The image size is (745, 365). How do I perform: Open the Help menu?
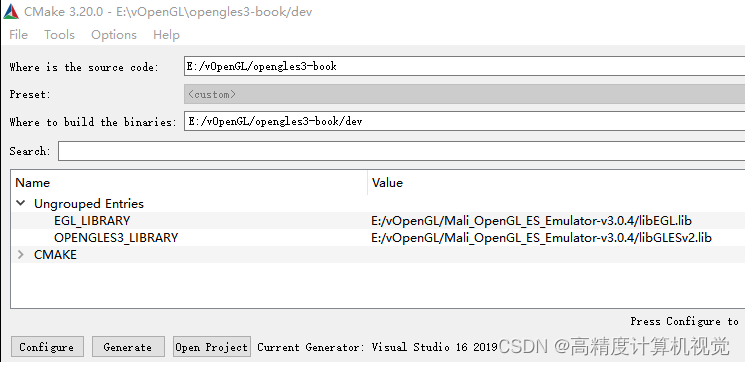pos(166,35)
